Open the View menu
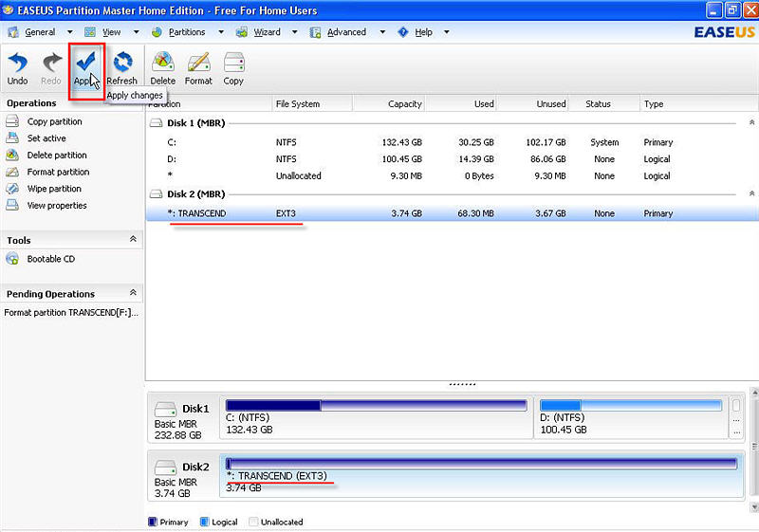The height and width of the screenshot is (532, 759). click(112, 32)
